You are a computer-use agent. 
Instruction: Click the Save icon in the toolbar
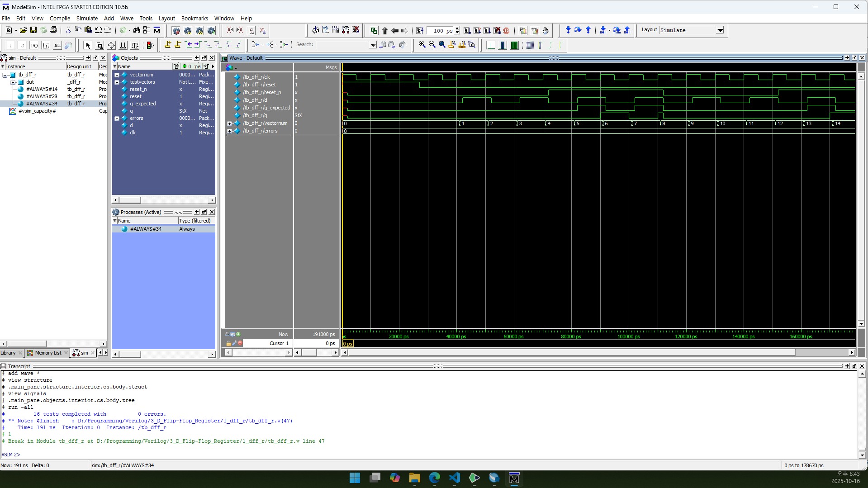pos(33,30)
